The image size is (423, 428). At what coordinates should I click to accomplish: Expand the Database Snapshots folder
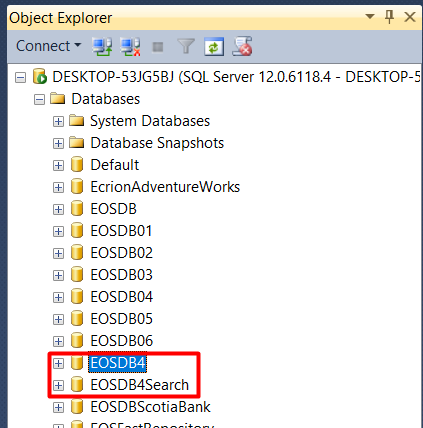tap(58, 143)
